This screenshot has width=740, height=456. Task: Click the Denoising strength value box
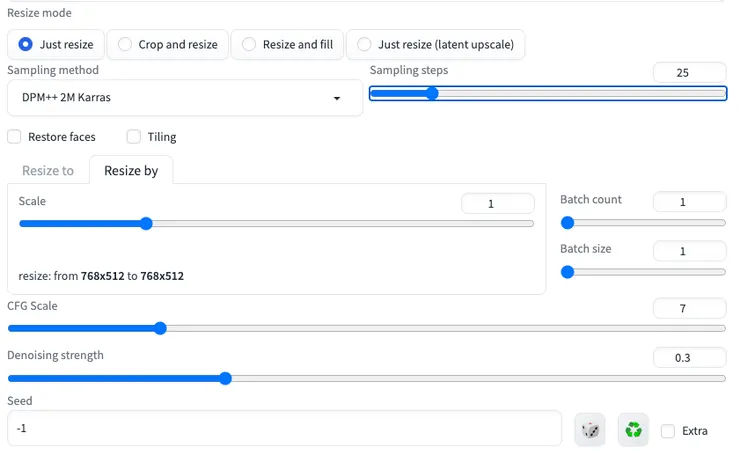coord(689,357)
